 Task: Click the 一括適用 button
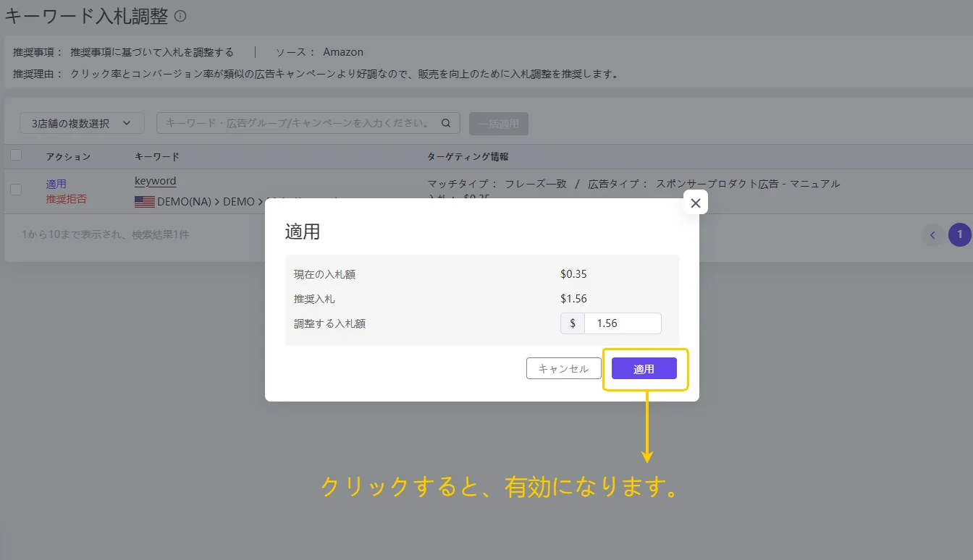499,124
